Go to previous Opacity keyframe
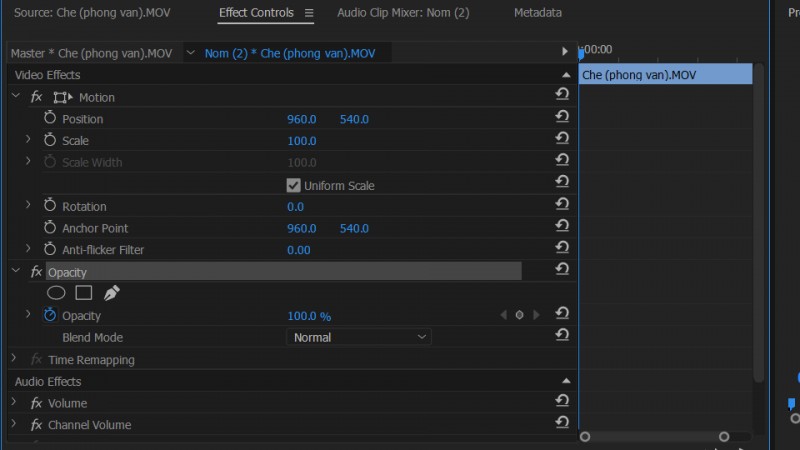 504,315
